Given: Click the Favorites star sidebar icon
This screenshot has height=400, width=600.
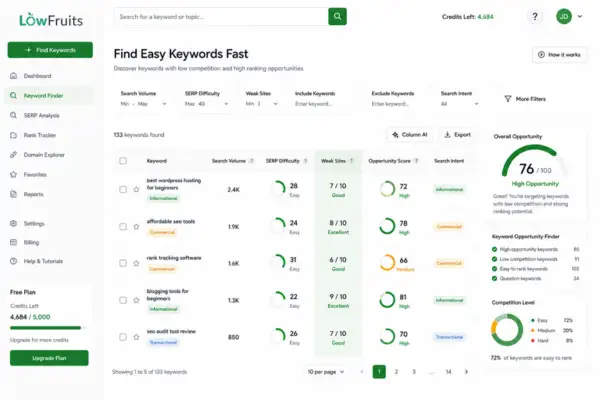Looking at the screenshot, I should [x=13, y=175].
